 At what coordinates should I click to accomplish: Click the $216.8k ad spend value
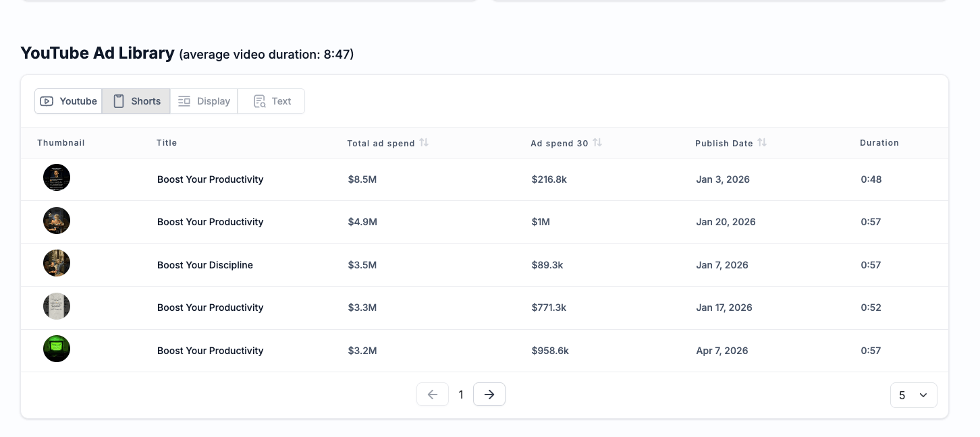(549, 179)
